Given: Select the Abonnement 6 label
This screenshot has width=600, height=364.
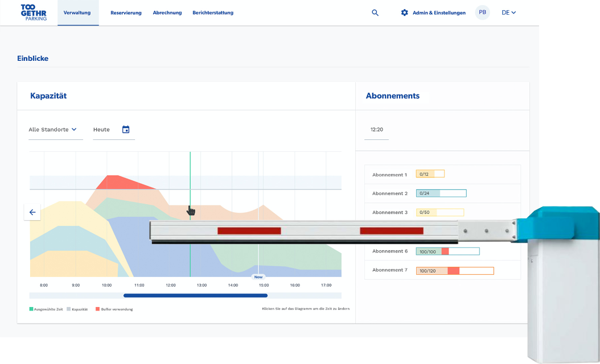Looking at the screenshot, I should (x=390, y=251).
